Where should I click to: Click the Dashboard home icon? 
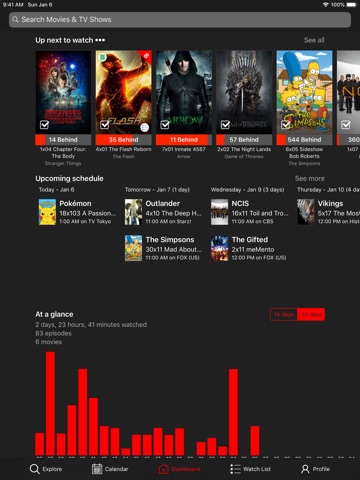pos(163,469)
